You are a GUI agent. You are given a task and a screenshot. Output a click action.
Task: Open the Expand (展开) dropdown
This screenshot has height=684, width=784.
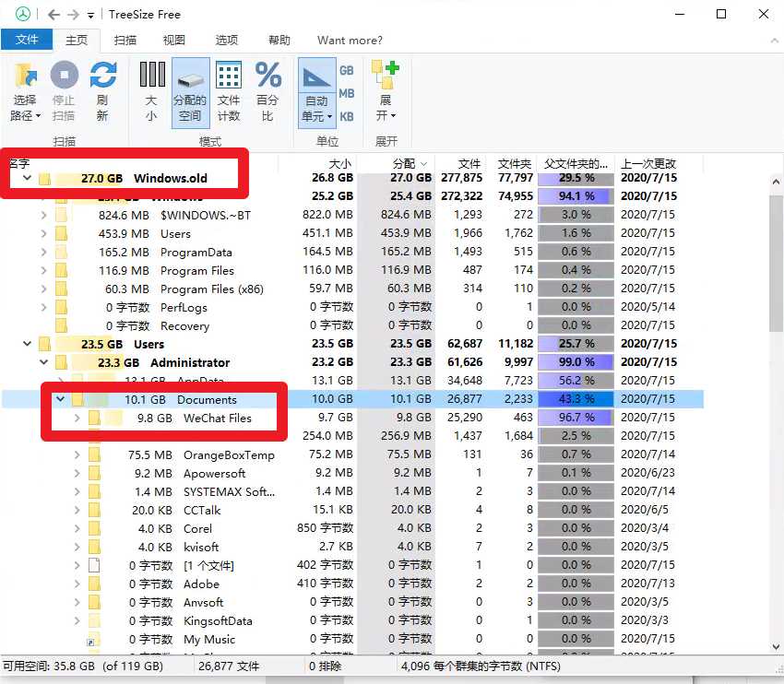pos(386,92)
